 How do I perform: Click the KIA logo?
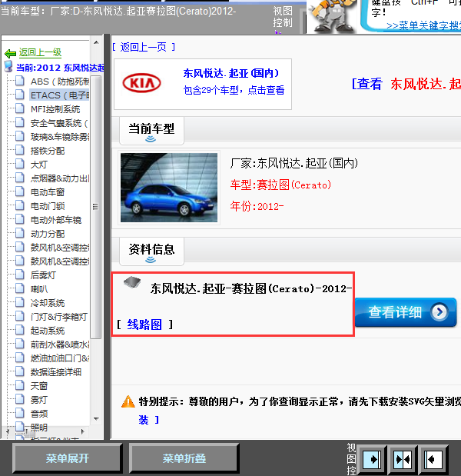pyautogui.click(x=141, y=83)
